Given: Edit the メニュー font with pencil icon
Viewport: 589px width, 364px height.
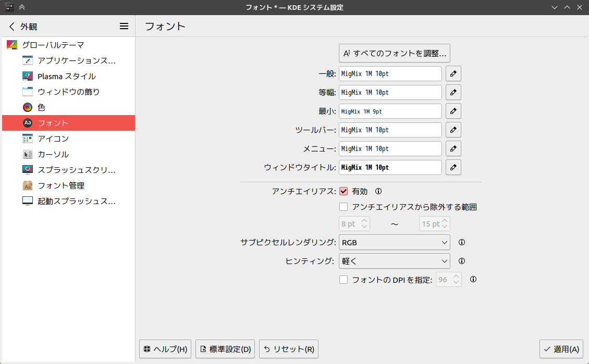Looking at the screenshot, I should click(453, 148).
